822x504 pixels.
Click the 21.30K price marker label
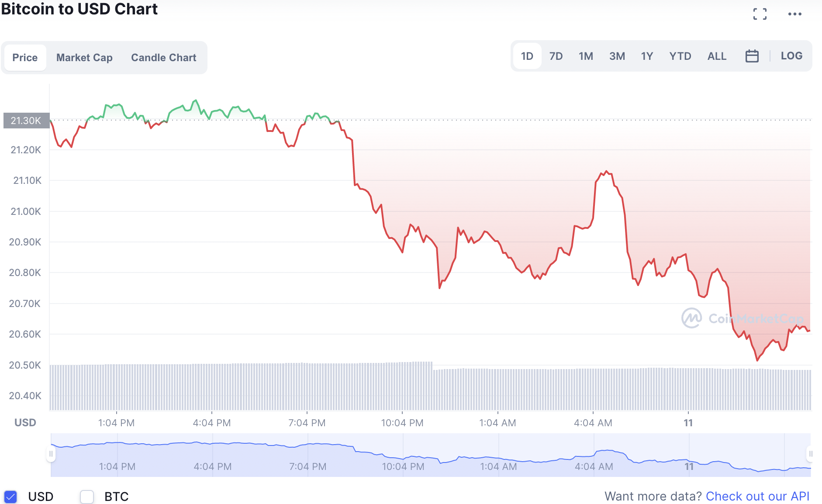pyautogui.click(x=26, y=121)
